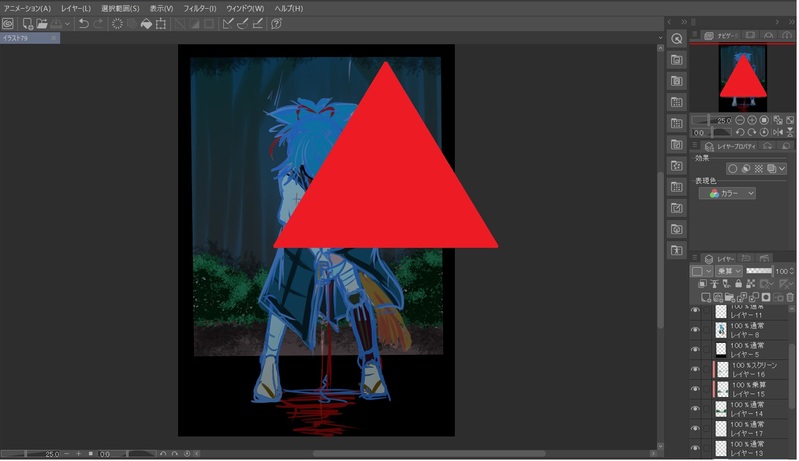Open the ウィンドウ(W) menu
This screenshot has height=461, width=799.
click(x=245, y=9)
